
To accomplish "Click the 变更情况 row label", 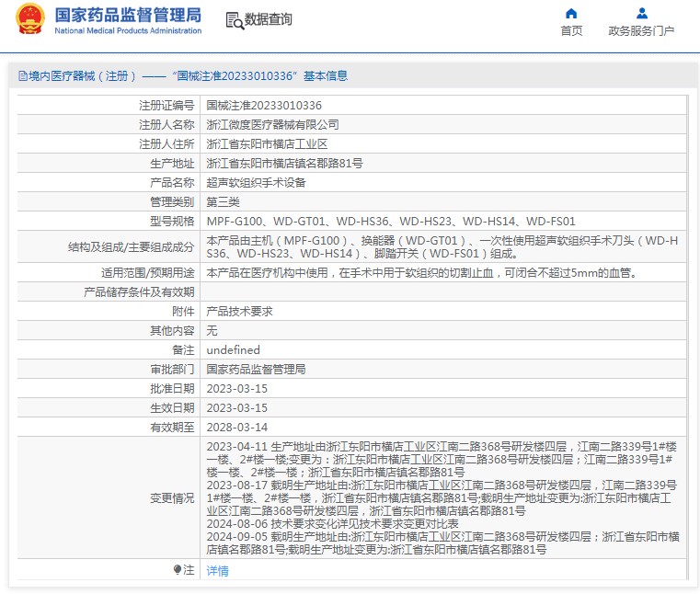I will (x=172, y=497).
